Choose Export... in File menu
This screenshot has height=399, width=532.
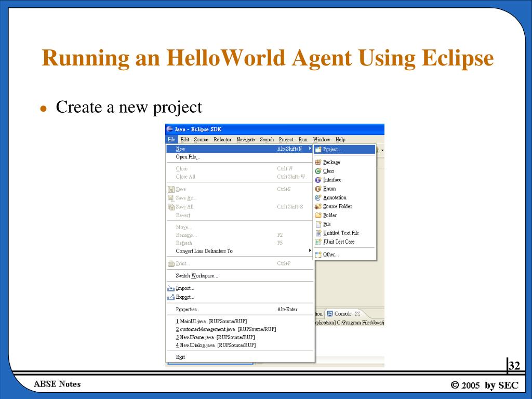pyautogui.click(x=240, y=297)
